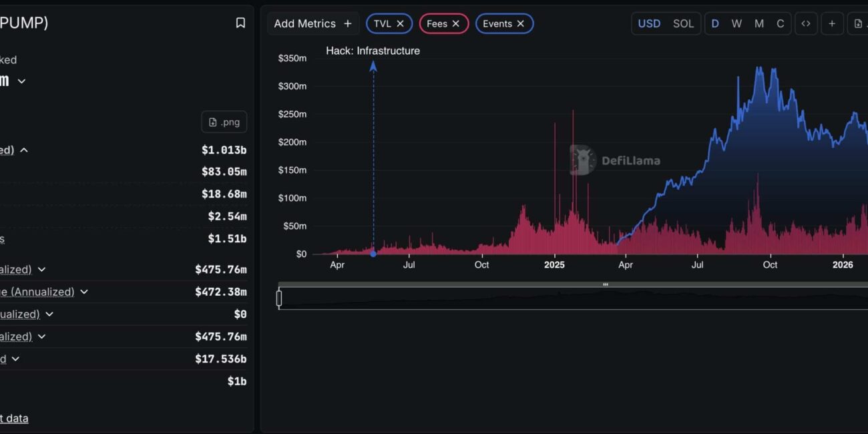The height and width of the screenshot is (434, 868).
Task: Select monthly interval M
Action: coord(759,23)
